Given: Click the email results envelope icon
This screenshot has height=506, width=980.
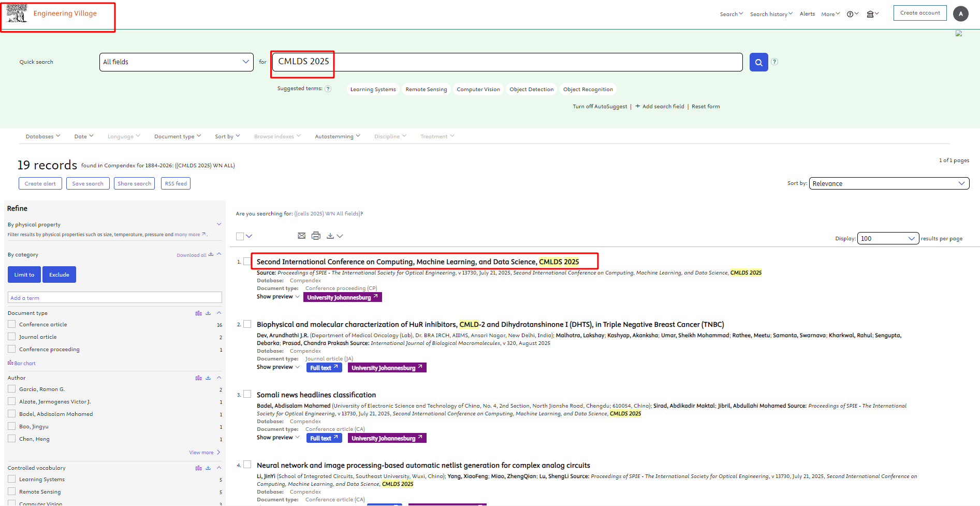Looking at the screenshot, I should pyautogui.click(x=301, y=236).
